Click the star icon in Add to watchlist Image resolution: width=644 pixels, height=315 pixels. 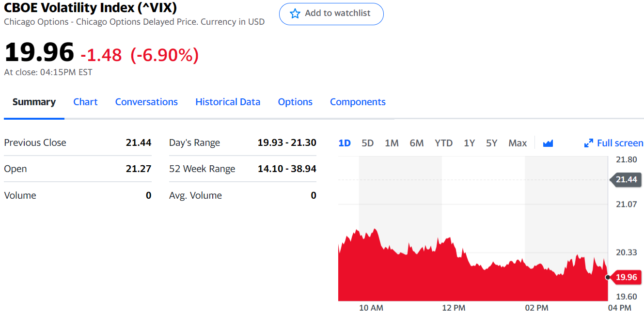(x=295, y=14)
